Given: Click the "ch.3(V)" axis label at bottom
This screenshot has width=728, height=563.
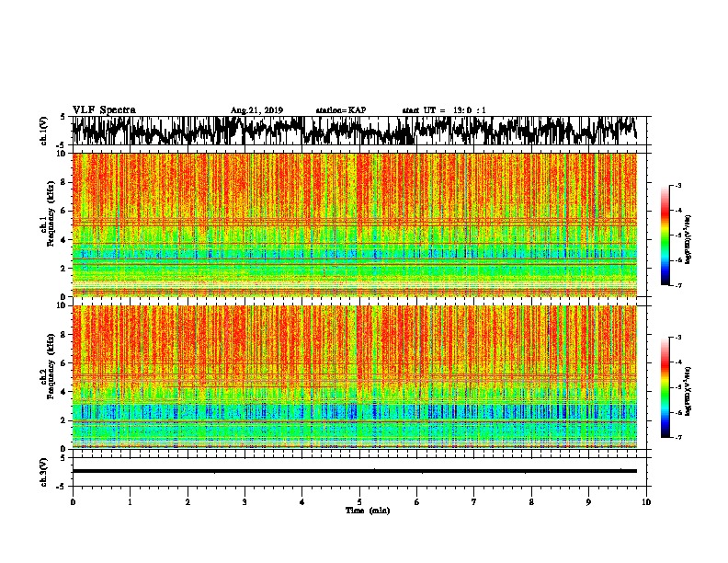Looking at the screenshot, I should coord(44,472).
